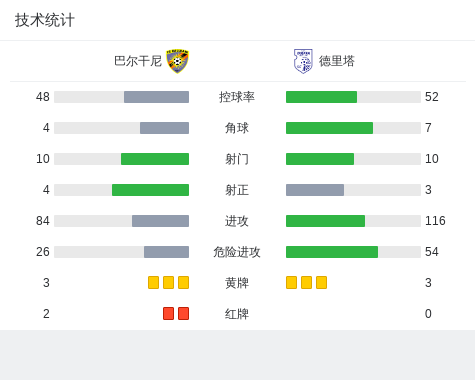Click 巴尔干尼's second red card icon

point(183,313)
